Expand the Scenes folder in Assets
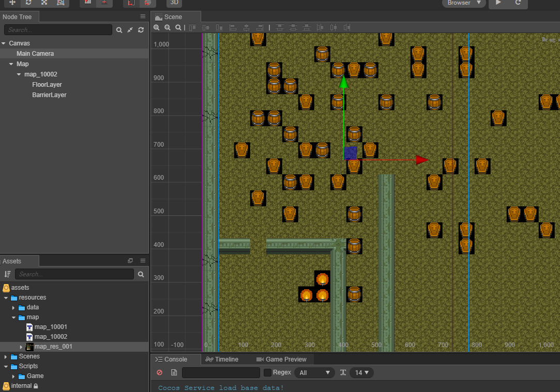The image size is (560, 392). [x=6, y=356]
